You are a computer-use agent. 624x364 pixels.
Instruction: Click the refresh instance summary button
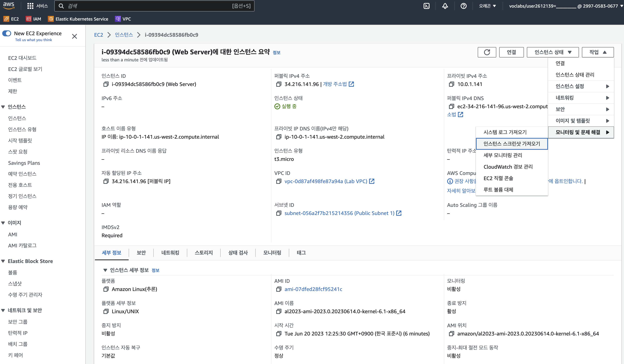pyautogui.click(x=487, y=52)
